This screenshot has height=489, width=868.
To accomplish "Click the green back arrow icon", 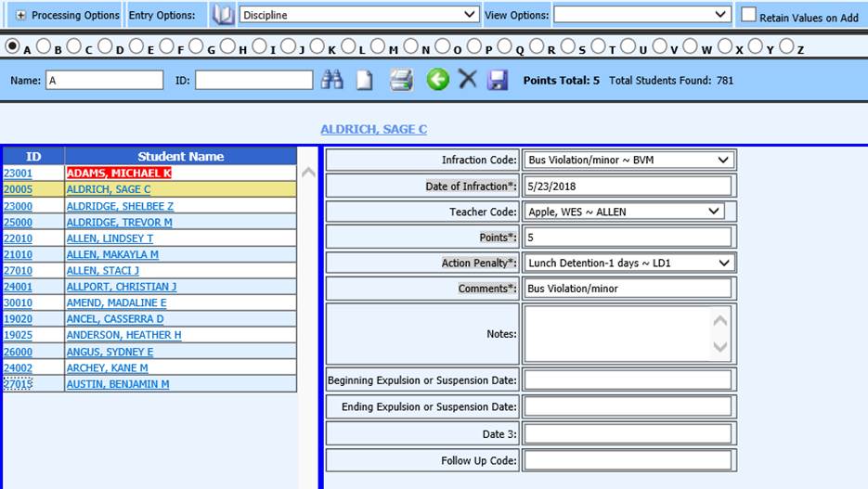I will 437,81.
